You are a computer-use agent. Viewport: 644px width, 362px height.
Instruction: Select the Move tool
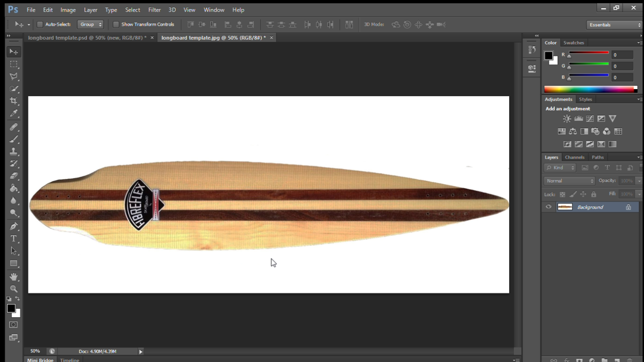(x=13, y=52)
